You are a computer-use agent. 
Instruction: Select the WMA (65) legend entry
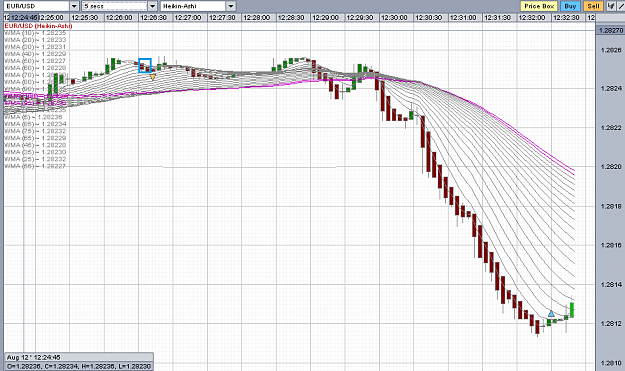pyautogui.click(x=35, y=138)
